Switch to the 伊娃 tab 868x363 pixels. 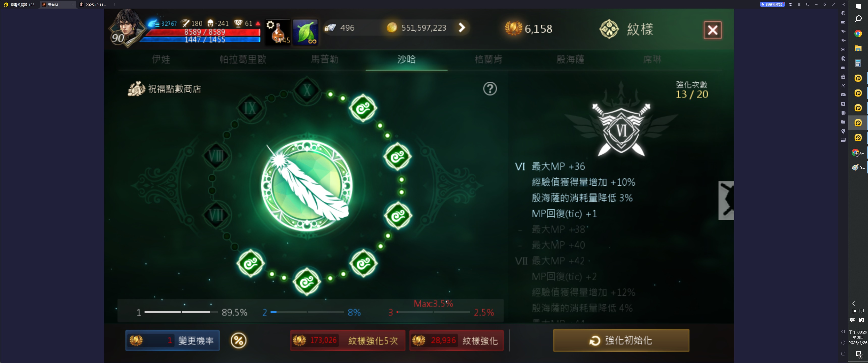tap(161, 59)
